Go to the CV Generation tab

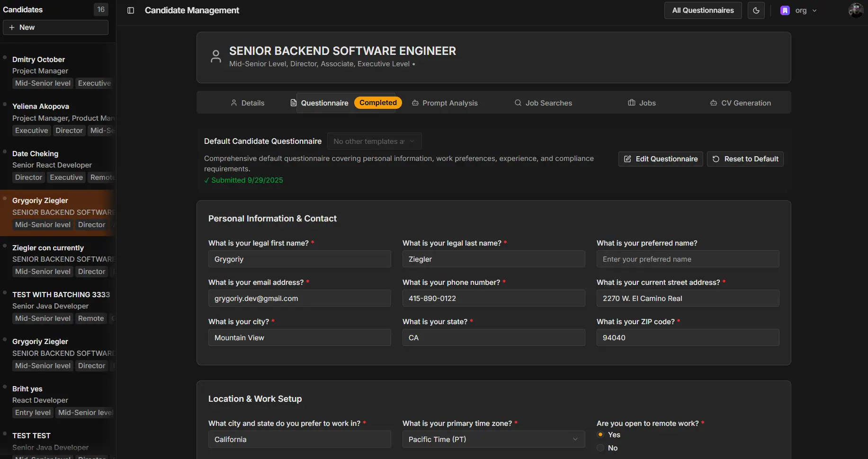pos(740,103)
